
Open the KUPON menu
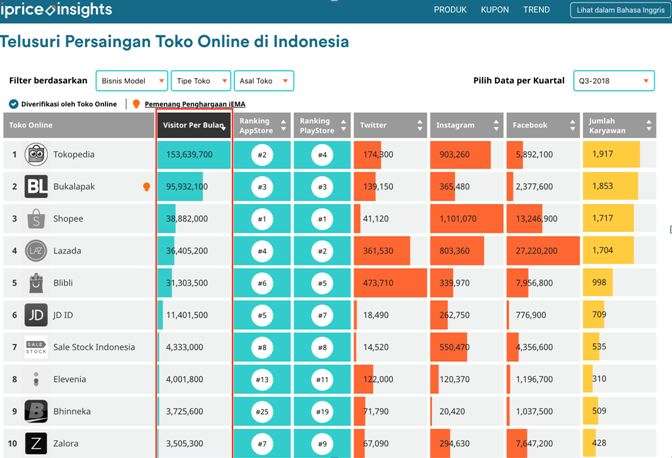click(x=495, y=9)
